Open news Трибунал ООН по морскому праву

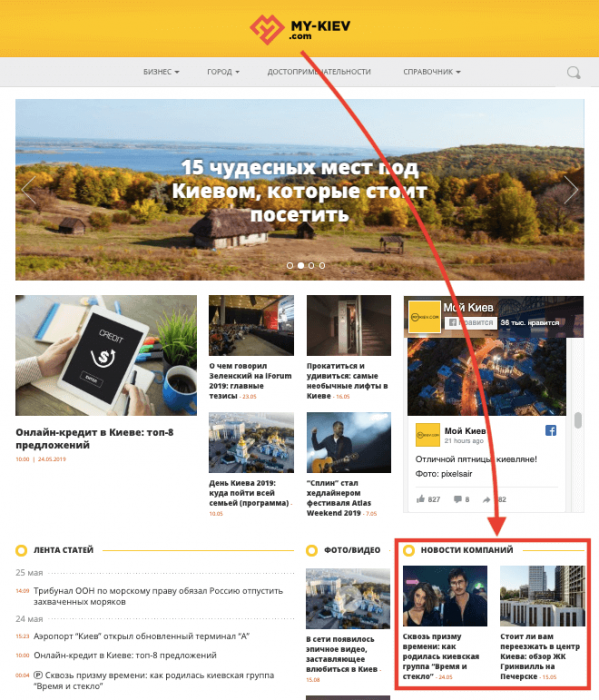pos(158,596)
